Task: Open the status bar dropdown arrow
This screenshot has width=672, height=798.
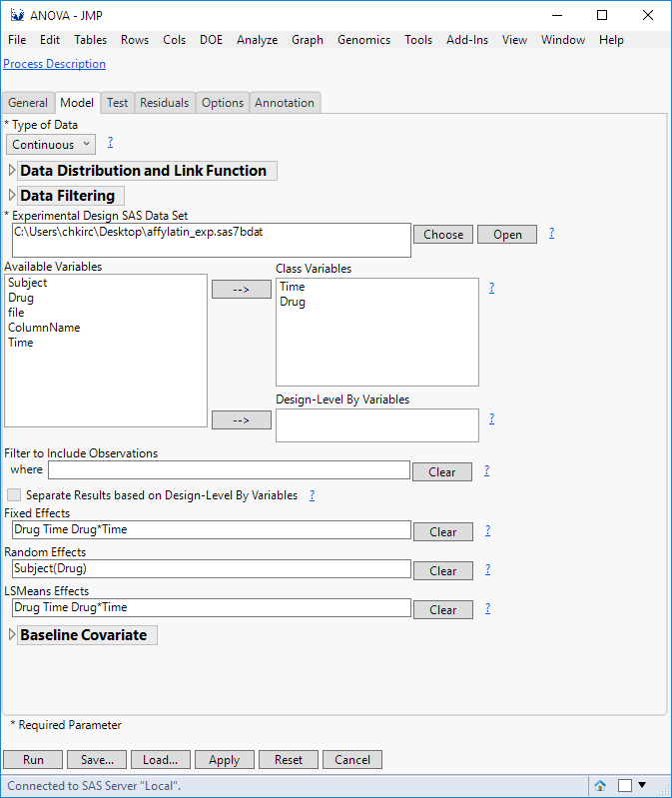Action: (642, 785)
